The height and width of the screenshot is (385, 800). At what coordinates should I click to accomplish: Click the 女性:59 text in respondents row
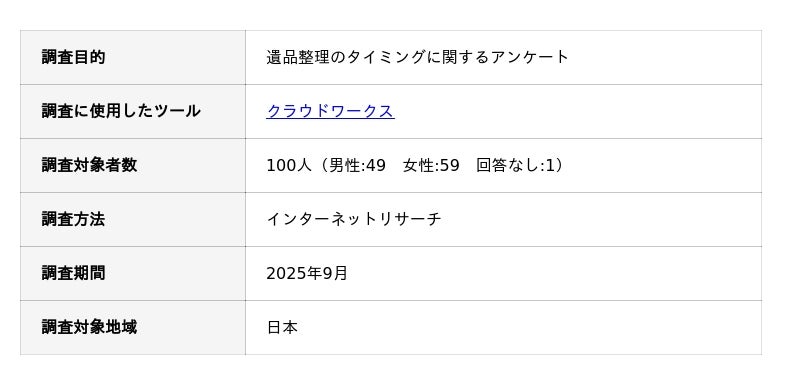(431, 165)
